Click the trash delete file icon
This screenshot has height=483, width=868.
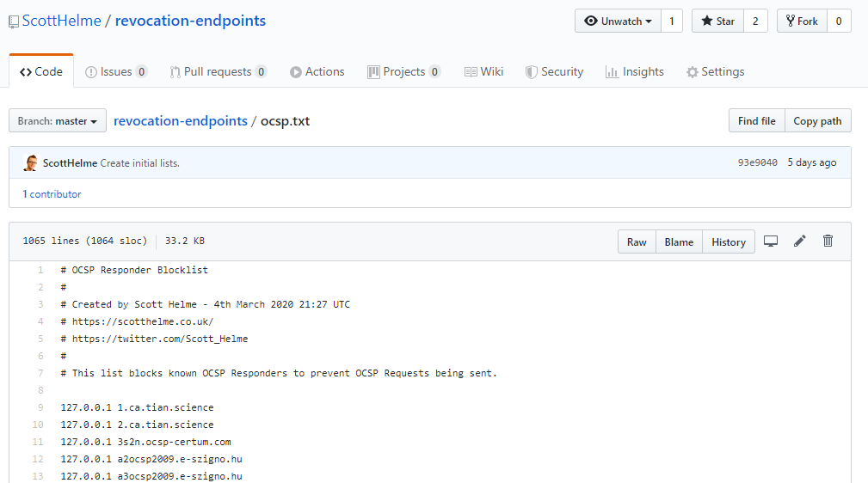coord(828,241)
